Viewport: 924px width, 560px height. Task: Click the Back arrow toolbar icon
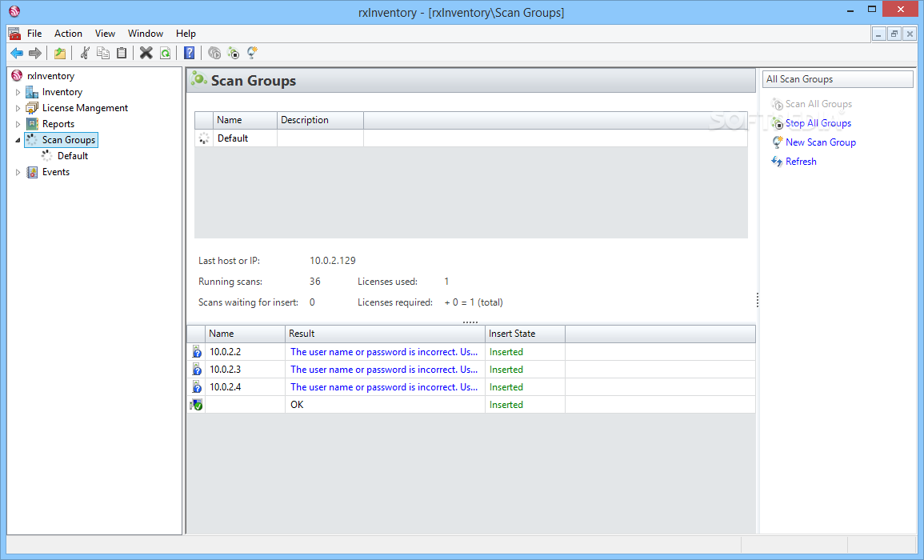coord(17,53)
